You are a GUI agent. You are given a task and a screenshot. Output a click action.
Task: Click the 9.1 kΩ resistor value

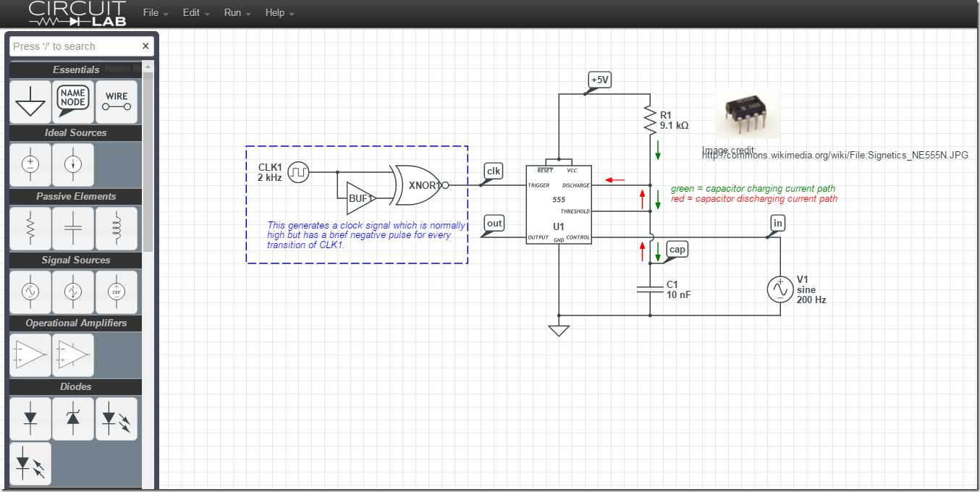675,125
